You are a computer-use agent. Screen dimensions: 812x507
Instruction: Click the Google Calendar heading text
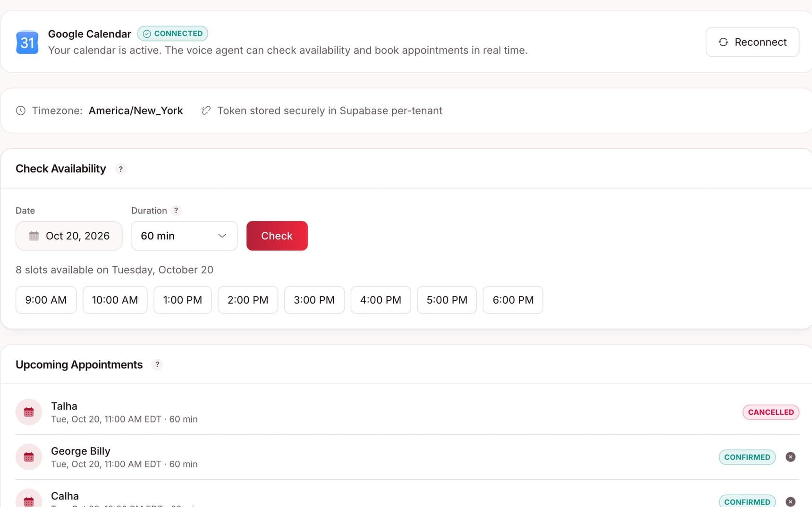pyautogui.click(x=90, y=34)
